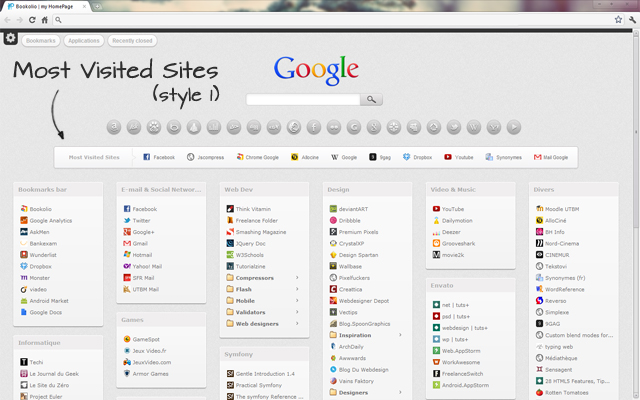The image size is (640, 400).
Task: Reload the page with the browser refresh icon
Action: 32,20
